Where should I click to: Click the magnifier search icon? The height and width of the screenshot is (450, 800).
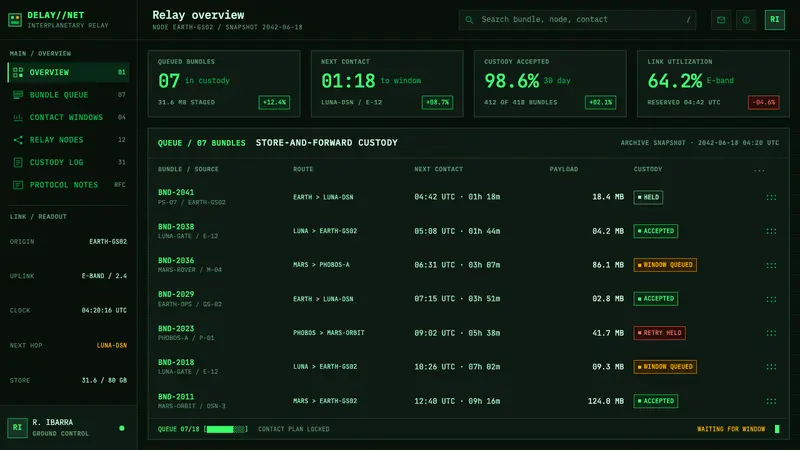469,20
